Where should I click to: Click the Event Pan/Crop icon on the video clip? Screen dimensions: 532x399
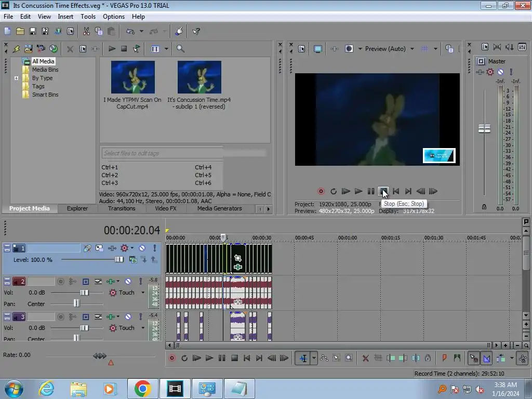pyautogui.click(x=238, y=258)
